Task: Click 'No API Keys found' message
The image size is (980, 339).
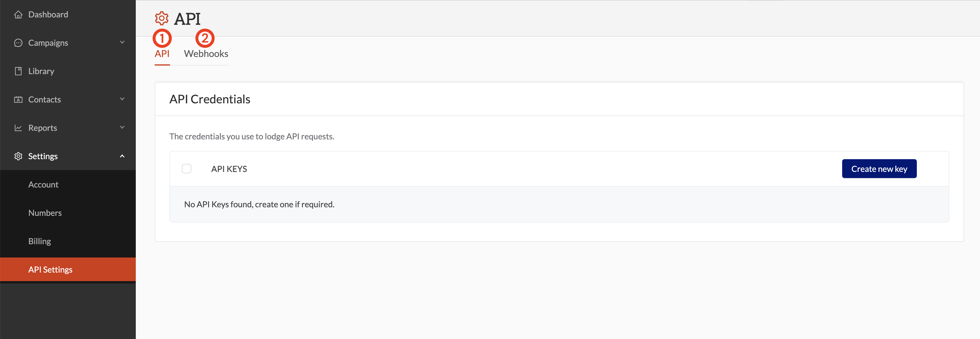Action: (x=259, y=204)
